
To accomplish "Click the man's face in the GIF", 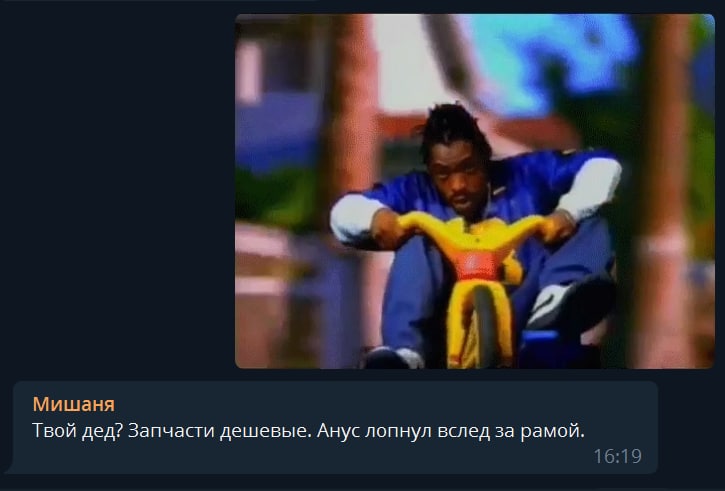I will click(455, 178).
